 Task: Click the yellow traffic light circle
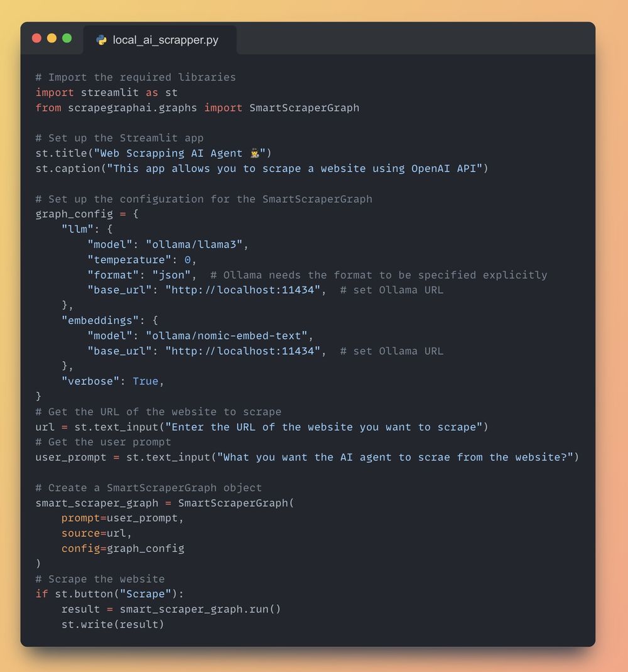point(53,38)
